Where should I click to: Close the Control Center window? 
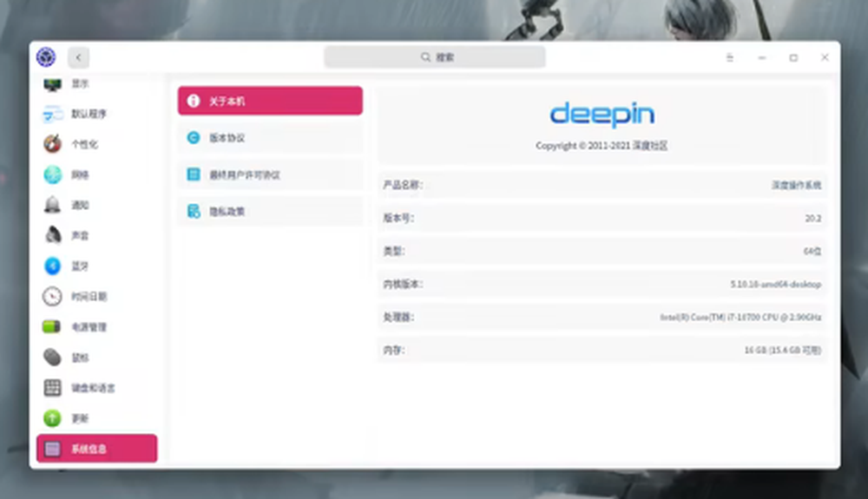tap(825, 57)
